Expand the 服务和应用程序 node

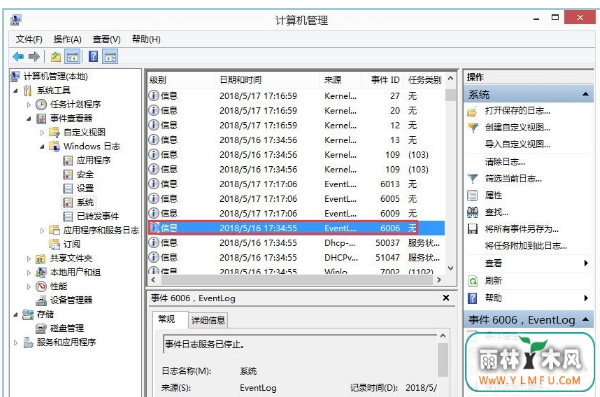click(16, 343)
